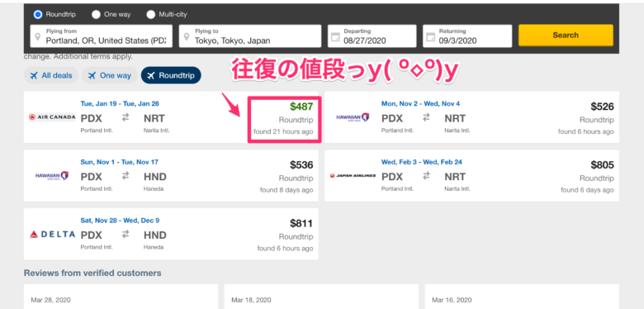This screenshot has width=644, height=309.
Task: Click HND in the $536 Hawaiian card
Action: point(155,177)
